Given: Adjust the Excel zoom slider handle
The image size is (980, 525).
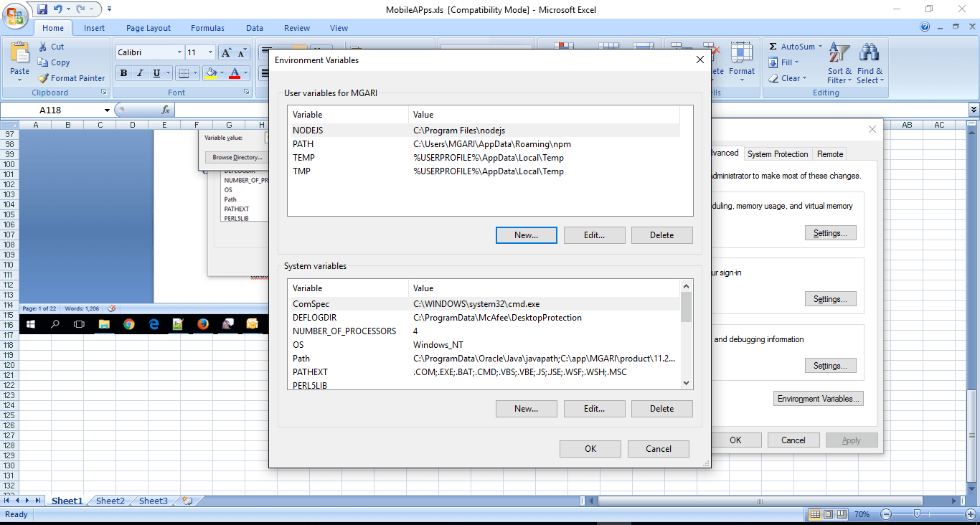Looking at the screenshot, I should (x=917, y=514).
